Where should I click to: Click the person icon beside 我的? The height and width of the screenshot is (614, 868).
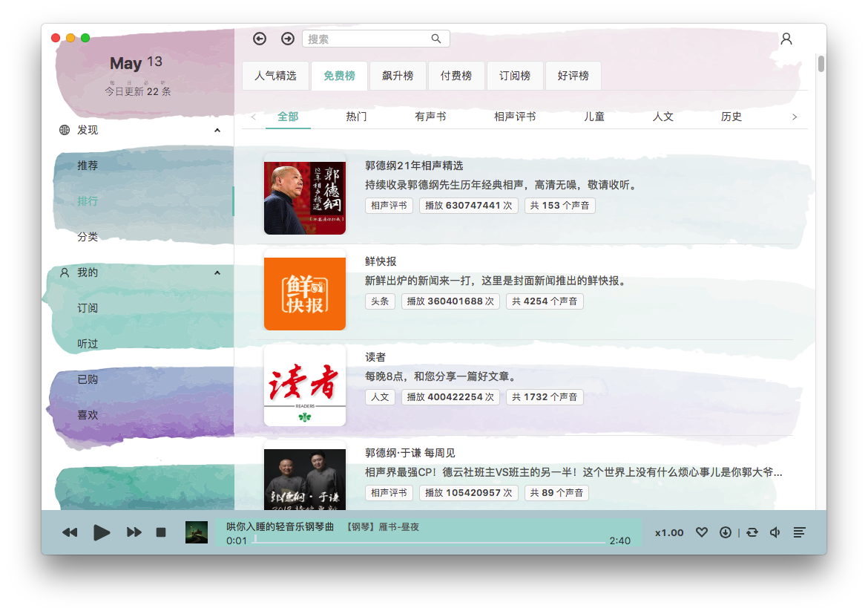click(x=65, y=272)
